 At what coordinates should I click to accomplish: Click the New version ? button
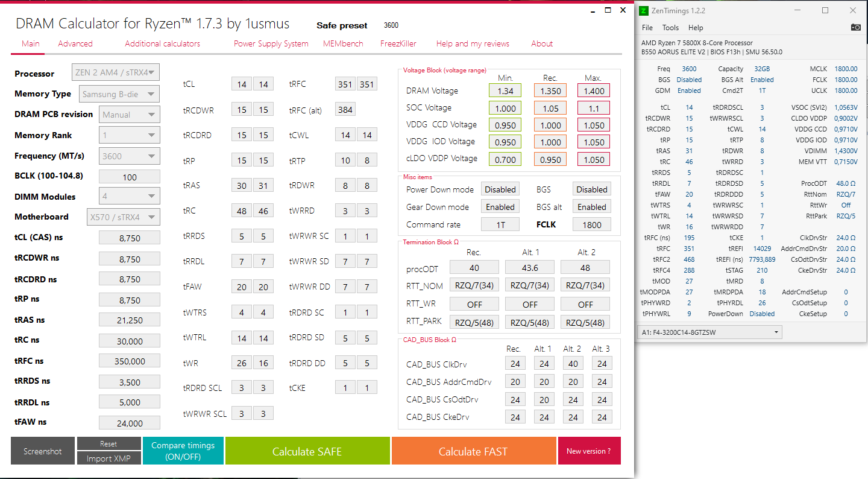click(x=589, y=451)
